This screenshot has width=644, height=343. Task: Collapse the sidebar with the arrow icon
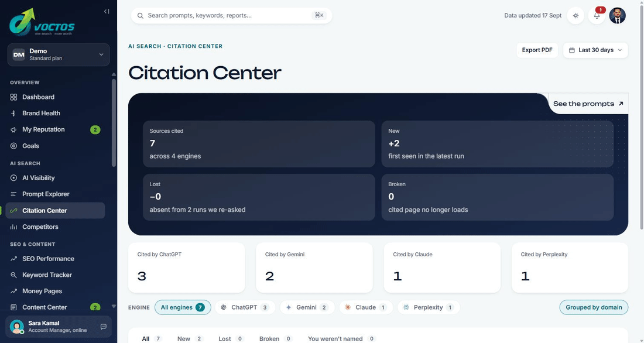pos(107,12)
